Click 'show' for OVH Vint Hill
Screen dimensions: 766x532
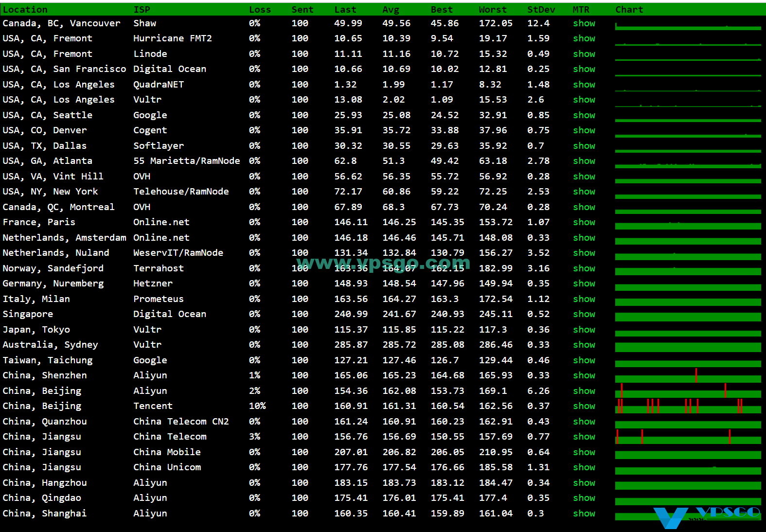(x=584, y=177)
